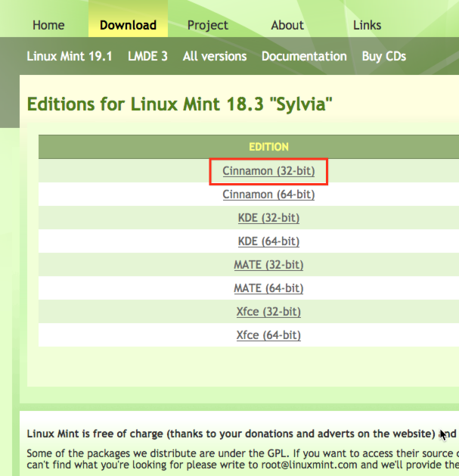This screenshot has height=476, width=459.
Task: Open the KDE (64-bit) edition link
Action: (x=268, y=241)
